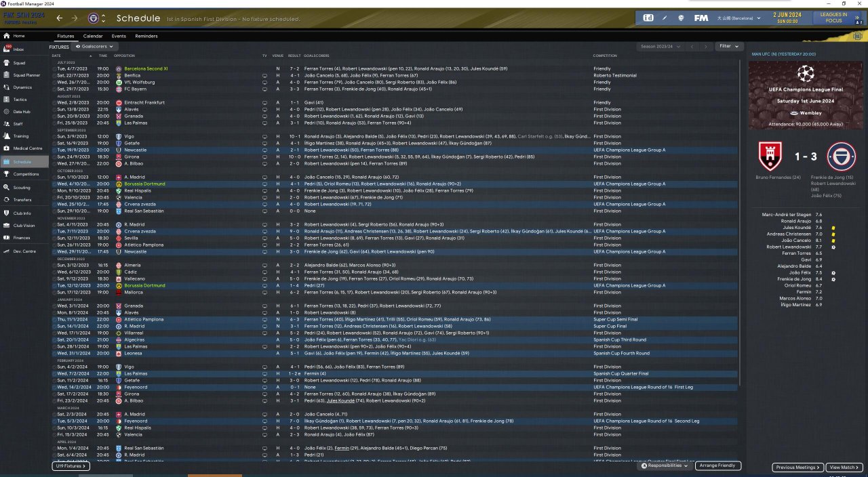Click the Barcelona club badge in header
This screenshot has width=868, height=477.
coord(94,18)
